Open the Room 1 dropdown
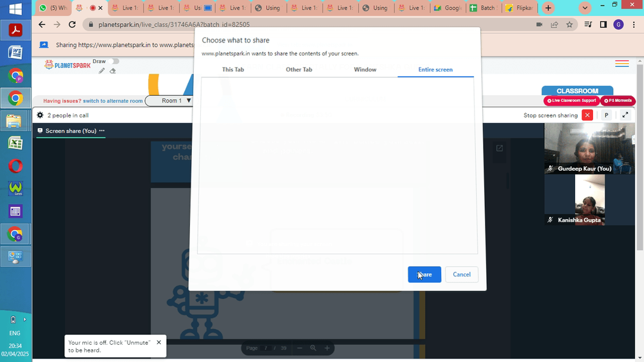Image resolution: width=644 pixels, height=362 pixels. click(169, 100)
